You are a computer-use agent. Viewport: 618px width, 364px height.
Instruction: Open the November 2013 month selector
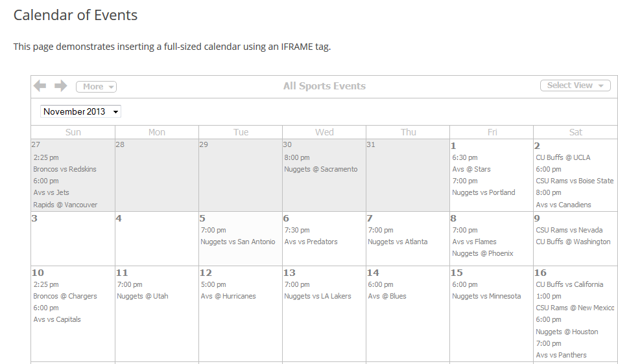tap(80, 111)
